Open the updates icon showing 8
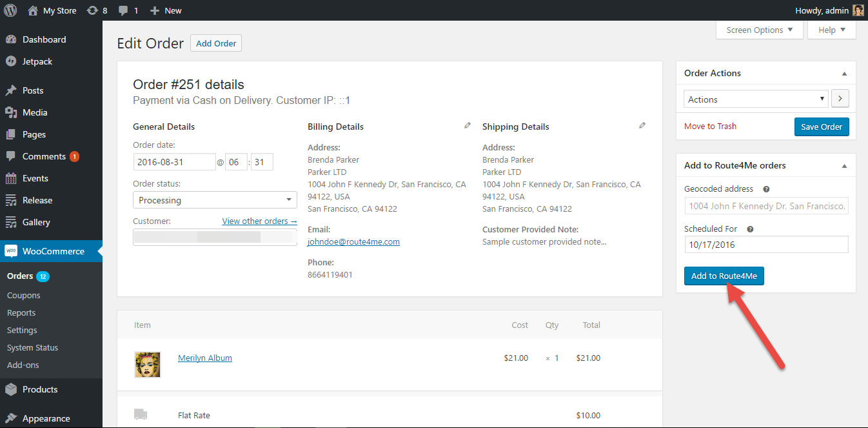This screenshot has height=428, width=868. pyautogui.click(x=92, y=10)
